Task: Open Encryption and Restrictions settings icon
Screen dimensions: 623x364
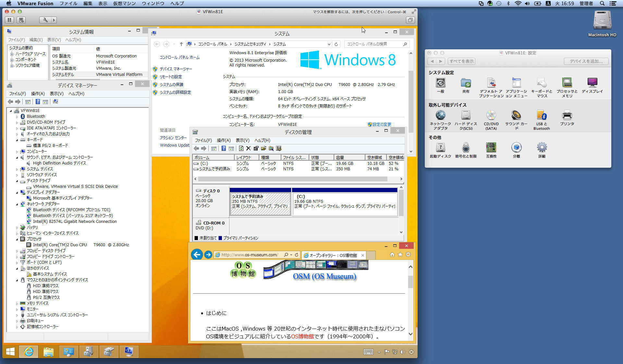Action: point(466,148)
